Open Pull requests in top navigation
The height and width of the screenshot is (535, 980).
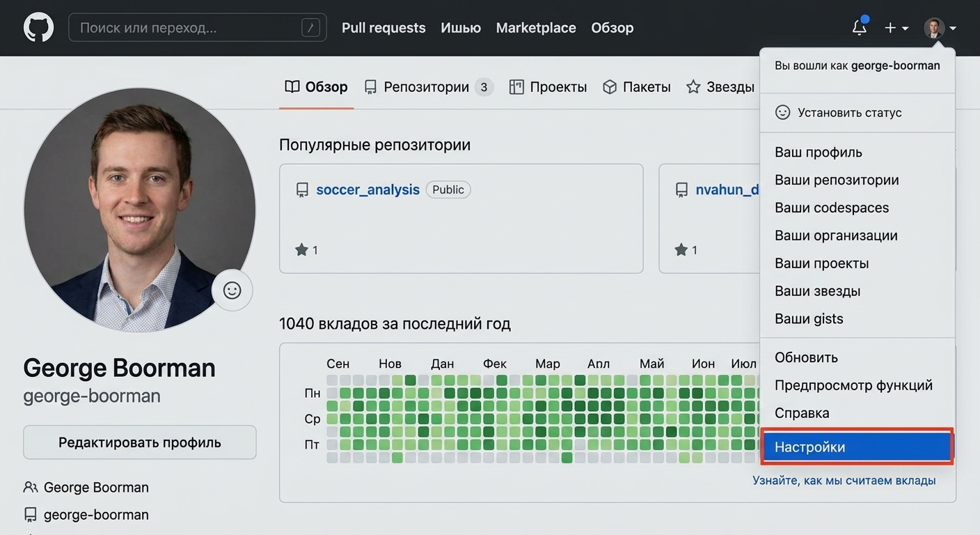click(384, 28)
